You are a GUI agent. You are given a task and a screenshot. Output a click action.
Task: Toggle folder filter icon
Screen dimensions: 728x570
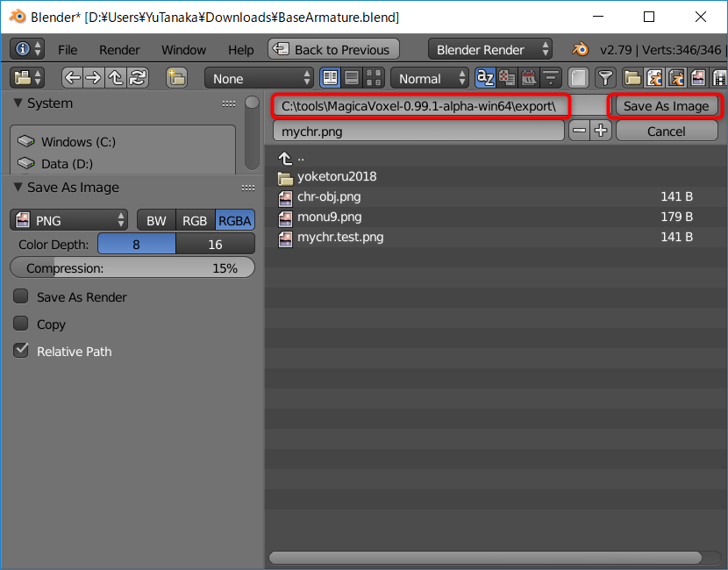point(632,77)
